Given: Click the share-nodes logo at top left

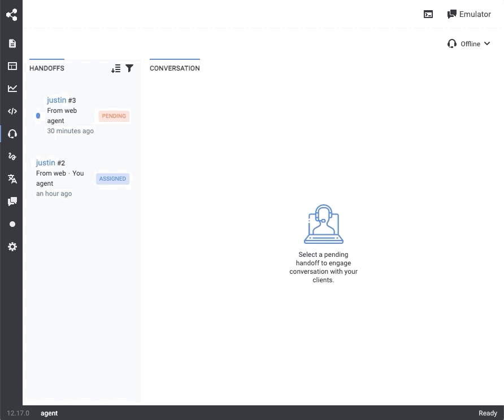Looking at the screenshot, I should tap(11, 15).
